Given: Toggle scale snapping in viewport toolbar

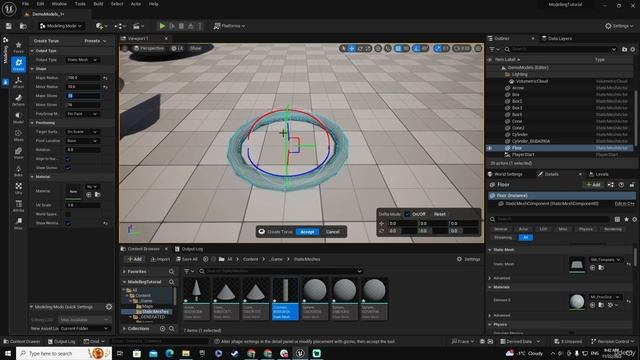Looking at the screenshot, I should pyautogui.click(x=438, y=49).
